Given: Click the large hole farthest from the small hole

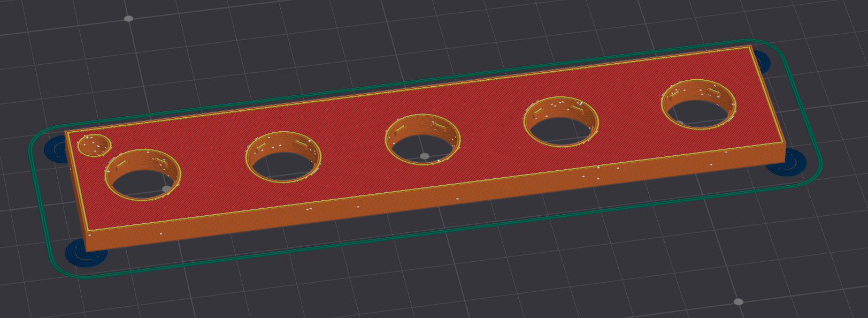Looking at the screenshot, I should 698,105.
